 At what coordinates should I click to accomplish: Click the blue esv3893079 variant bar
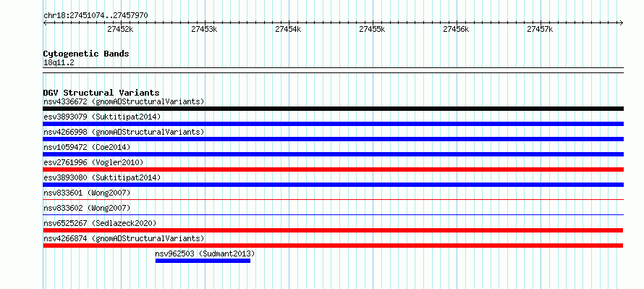coord(333,124)
